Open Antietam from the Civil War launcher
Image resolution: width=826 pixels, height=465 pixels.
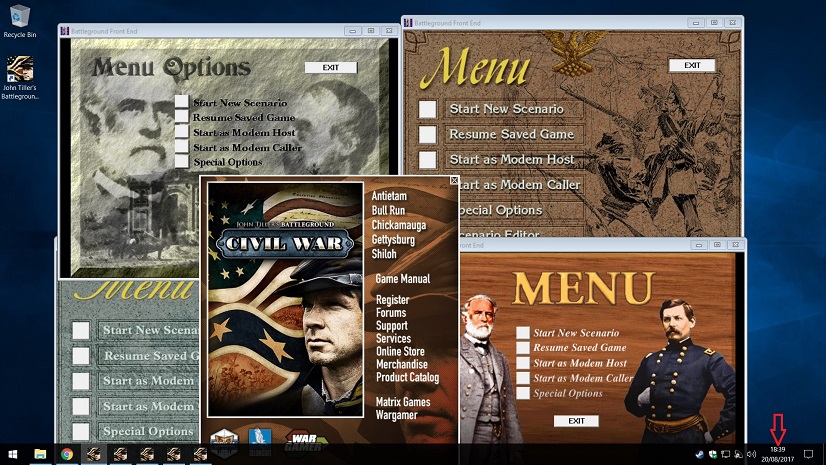(389, 196)
